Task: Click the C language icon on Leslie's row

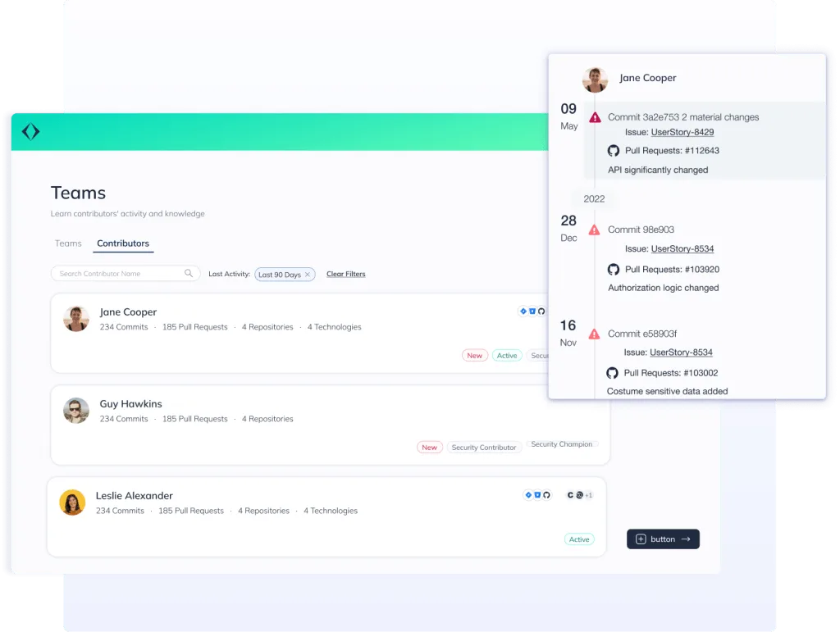Action: click(570, 495)
